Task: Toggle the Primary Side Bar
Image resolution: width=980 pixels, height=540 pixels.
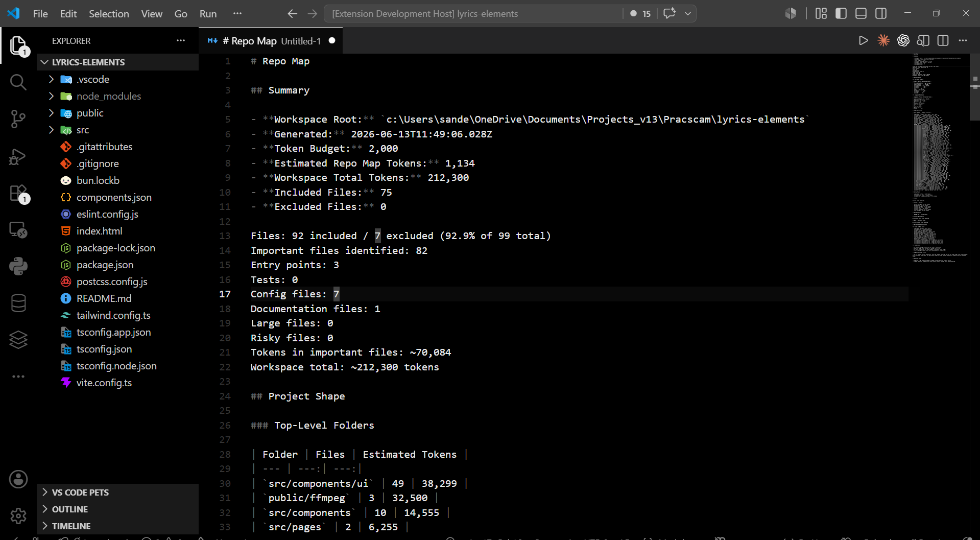Action: tap(841, 13)
